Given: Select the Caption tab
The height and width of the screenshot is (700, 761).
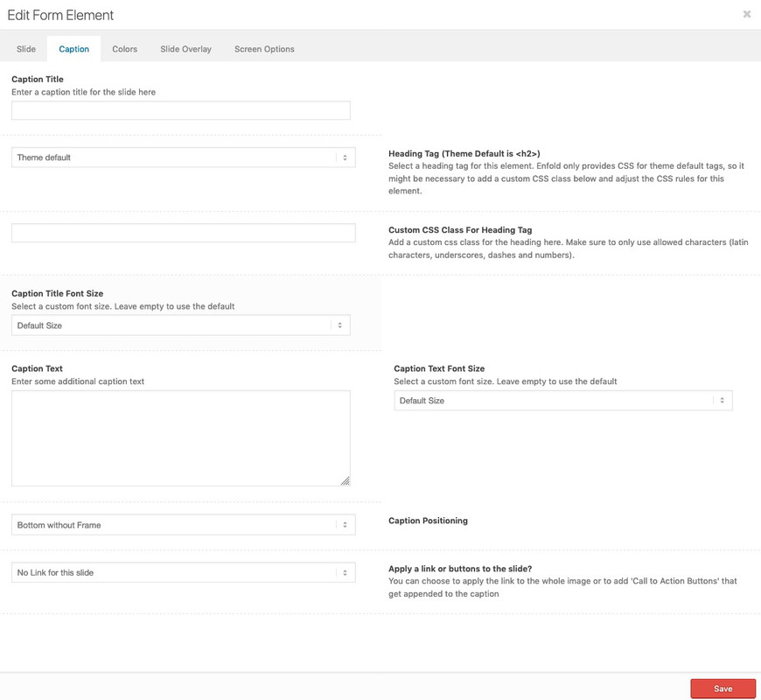Looking at the screenshot, I should click(x=73, y=49).
